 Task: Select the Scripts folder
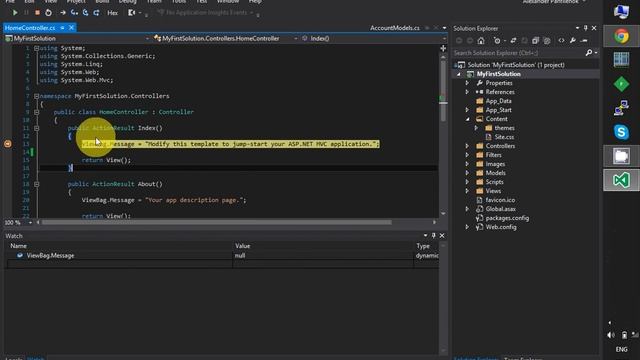click(x=494, y=182)
